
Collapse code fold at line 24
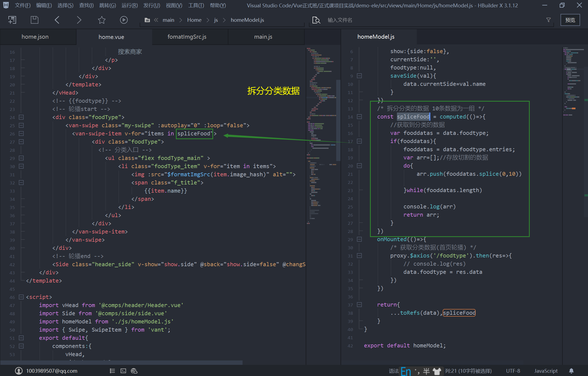[x=21, y=117]
